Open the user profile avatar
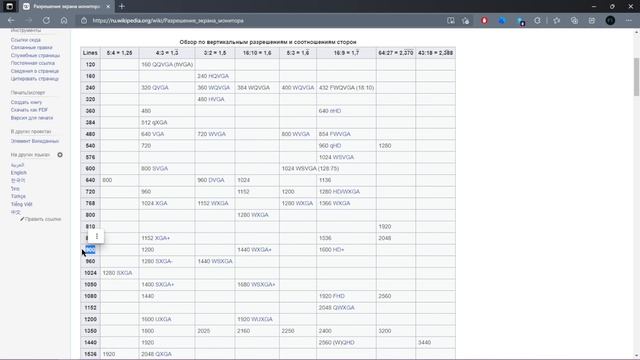640x360 pixels. point(610,20)
